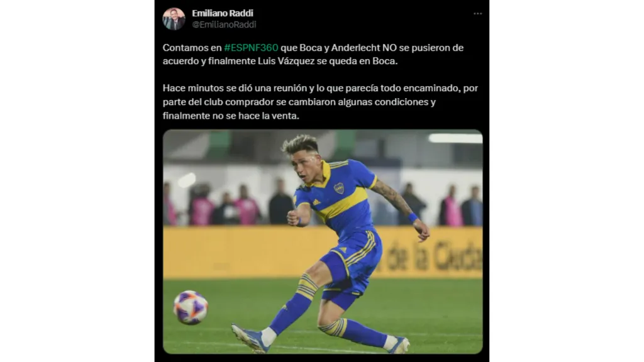Image resolution: width=644 pixels, height=362 pixels.
Task: Click the display name Emiliano Raddi
Action: pos(222,13)
